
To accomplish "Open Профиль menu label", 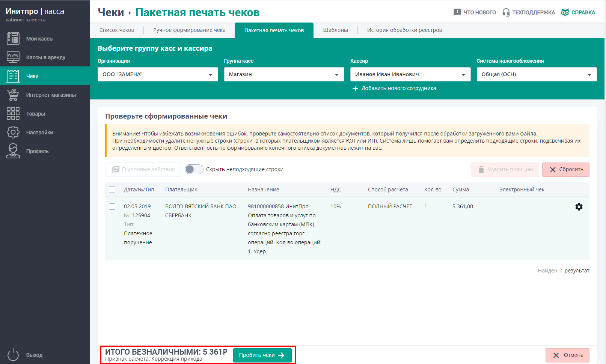I will (x=37, y=151).
